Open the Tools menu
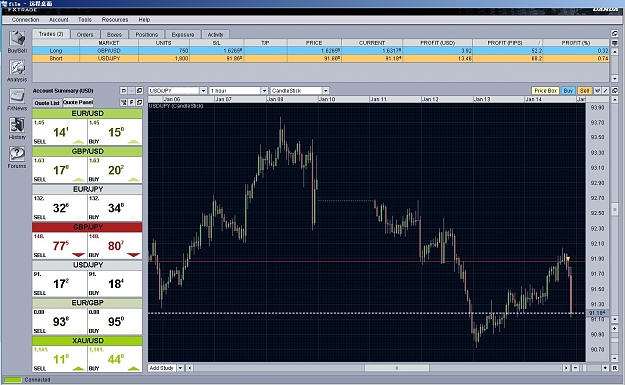 pos(85,20)
